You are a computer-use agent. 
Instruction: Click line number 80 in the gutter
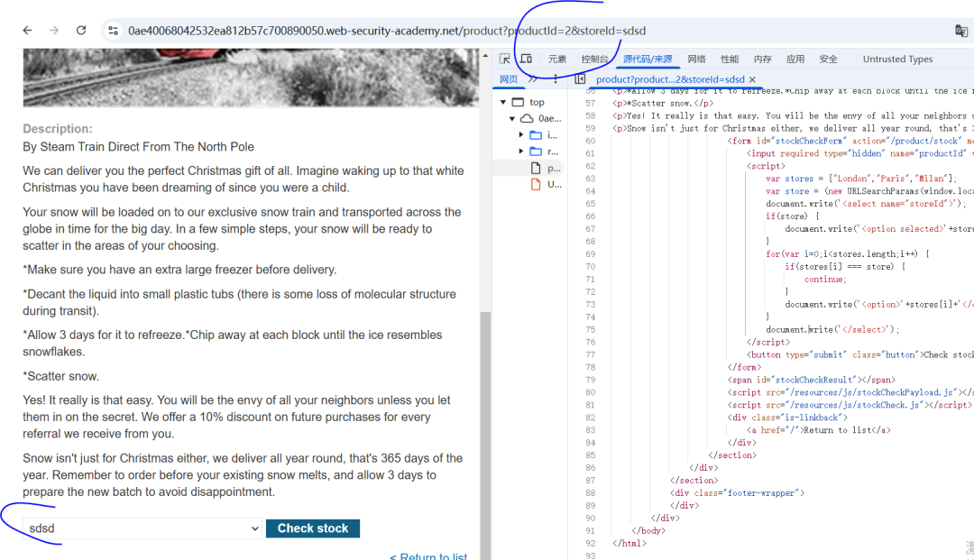tap(590, 392)
